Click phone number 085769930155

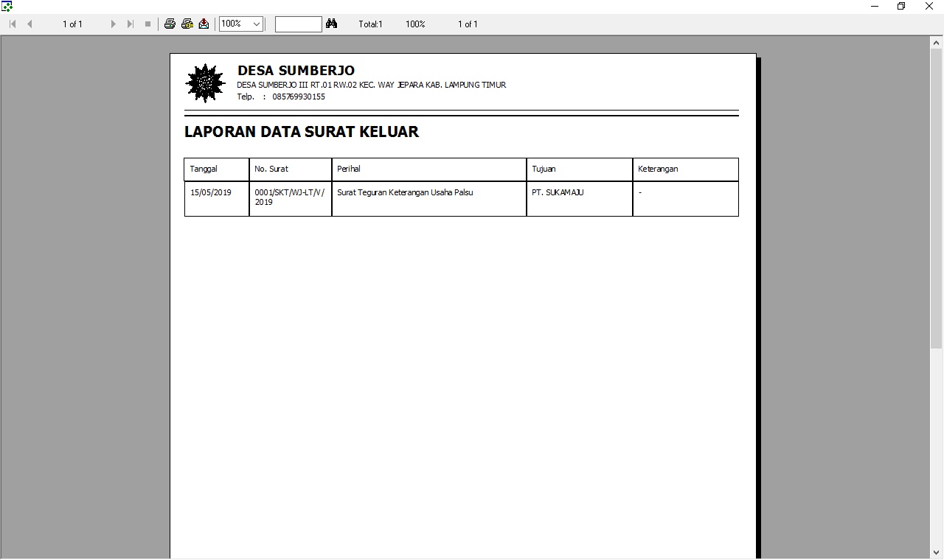(299, 97)
